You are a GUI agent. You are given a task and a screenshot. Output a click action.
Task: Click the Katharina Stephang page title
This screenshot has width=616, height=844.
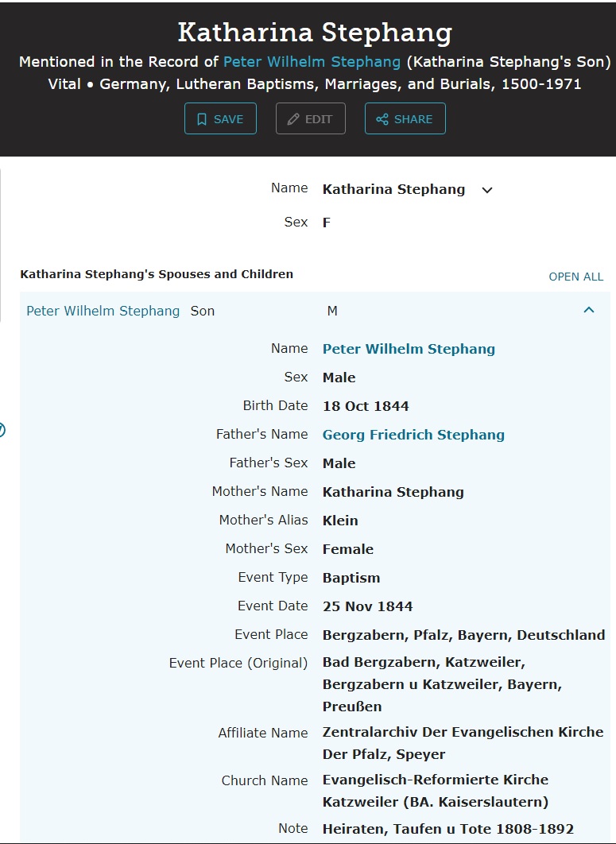315,33
